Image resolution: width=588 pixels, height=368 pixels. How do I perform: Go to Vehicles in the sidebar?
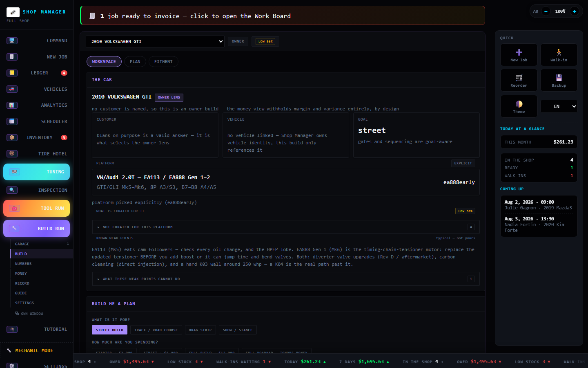coord(37,89)
